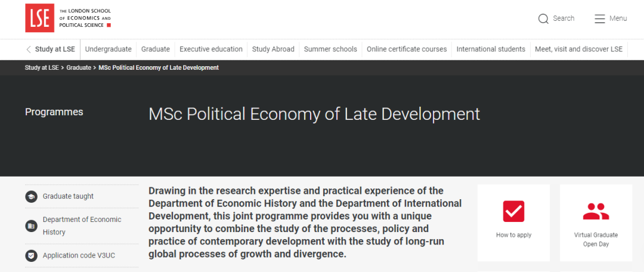The image size is (644, 272).
Task: Click the Virtual Graduate Open Day people icon
Action: [x=596, y=211]
